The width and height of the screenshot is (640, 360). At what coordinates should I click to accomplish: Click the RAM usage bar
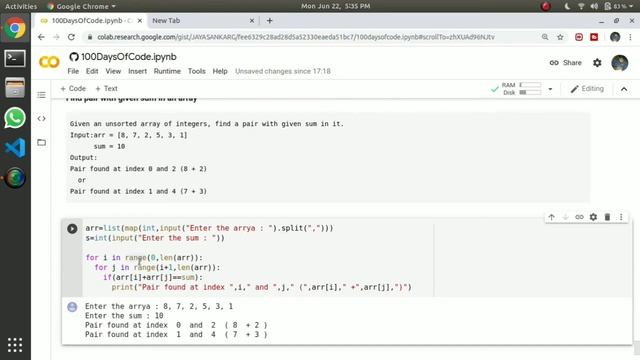point(530,85)
